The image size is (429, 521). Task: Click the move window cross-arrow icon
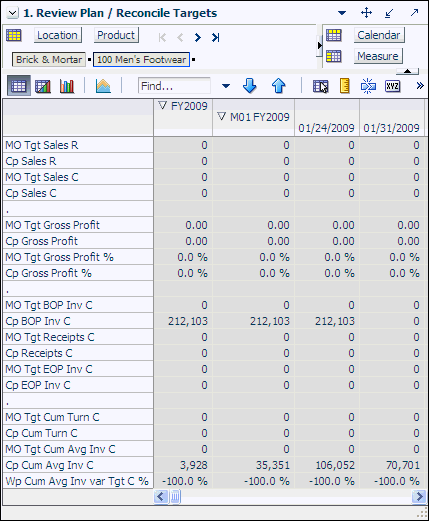click(366, 13)
